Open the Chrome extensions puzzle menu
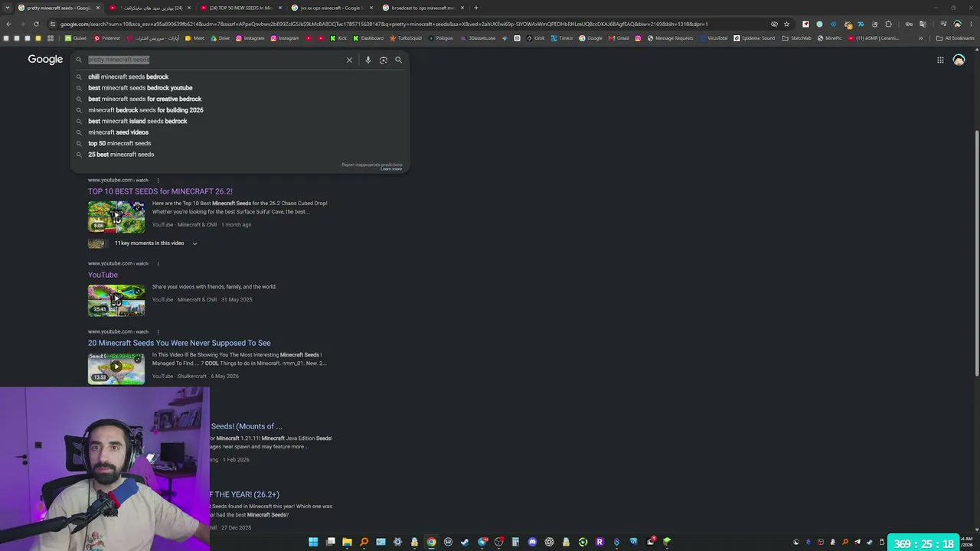This screenshot has width=980, height=551. [888, 24]
